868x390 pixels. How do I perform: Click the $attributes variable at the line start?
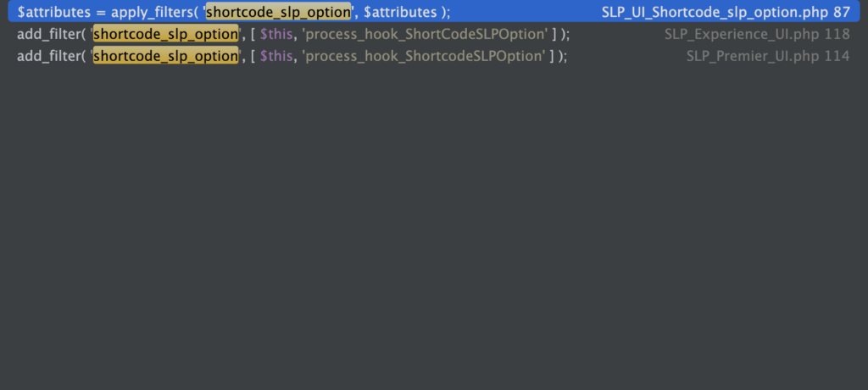[x=53, y=13]
